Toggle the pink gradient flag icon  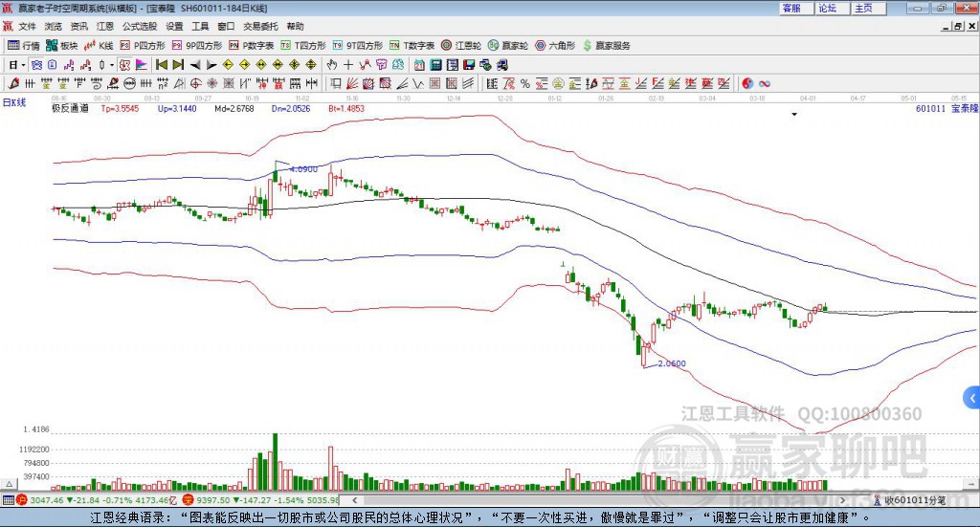(x=142, y=65)
